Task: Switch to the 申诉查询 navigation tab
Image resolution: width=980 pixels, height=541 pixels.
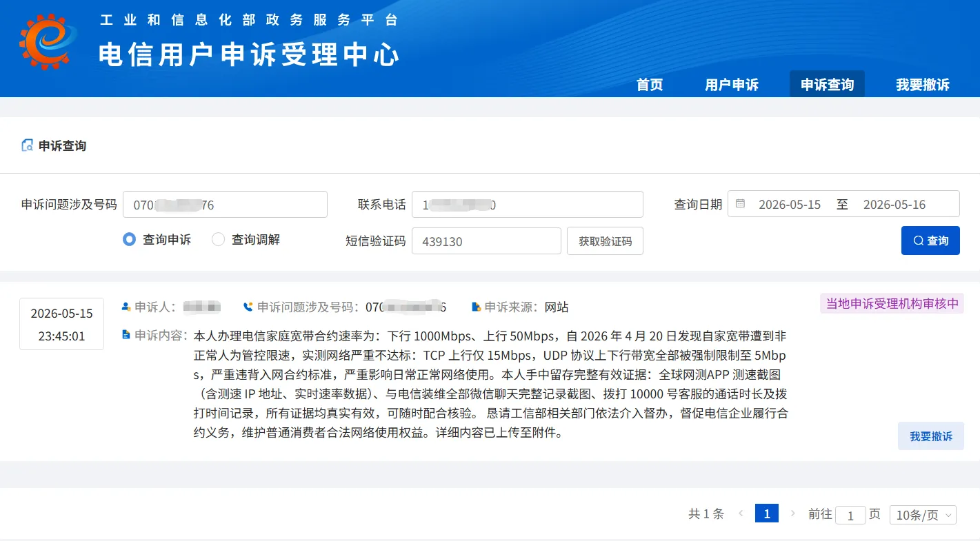Action: pos(827,84)
